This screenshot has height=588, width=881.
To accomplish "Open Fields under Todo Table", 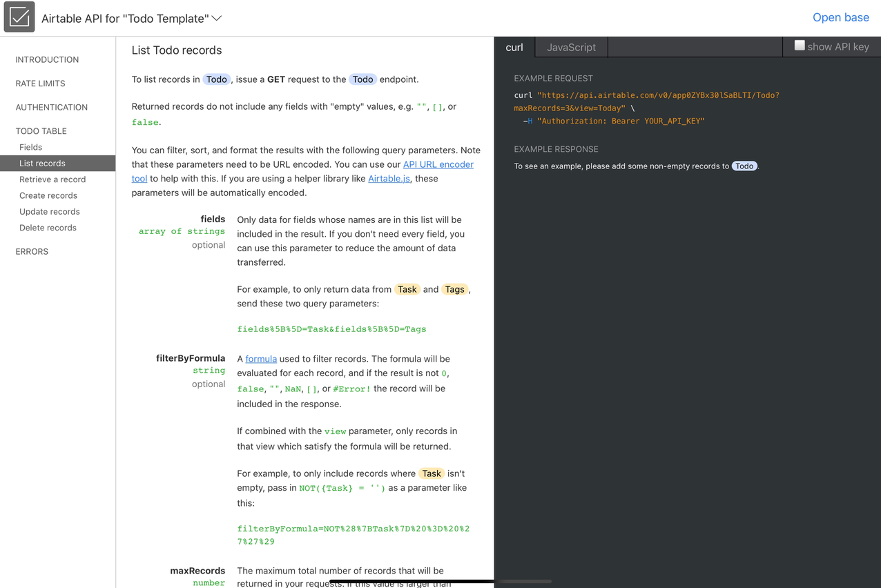I will point(30,147).
